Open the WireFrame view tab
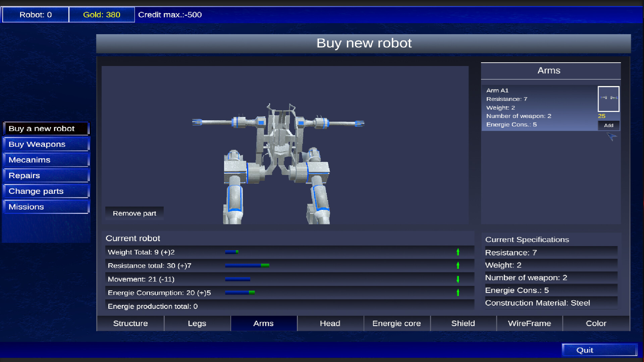 pyautogui.click(x=529, y=323)
